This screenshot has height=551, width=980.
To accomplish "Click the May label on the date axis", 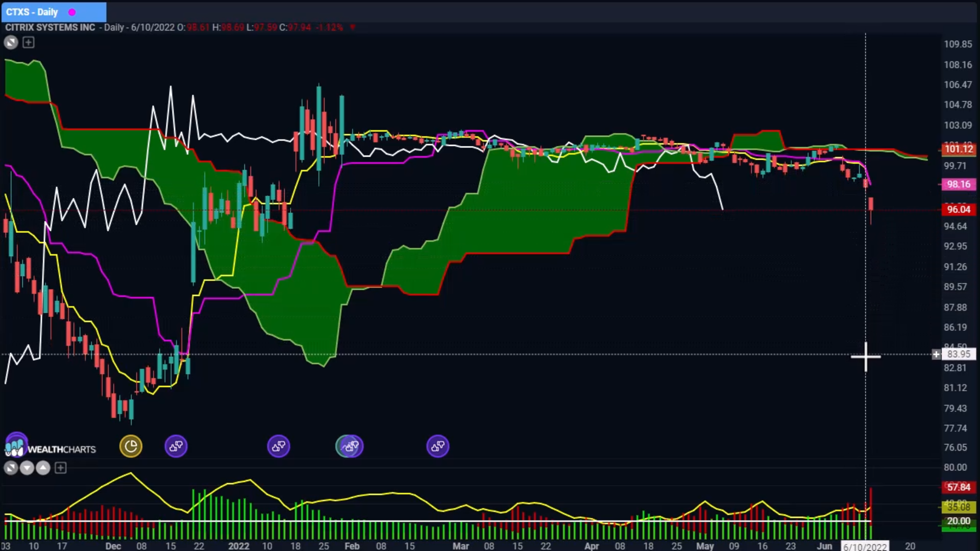I will [x=705, y=546].
